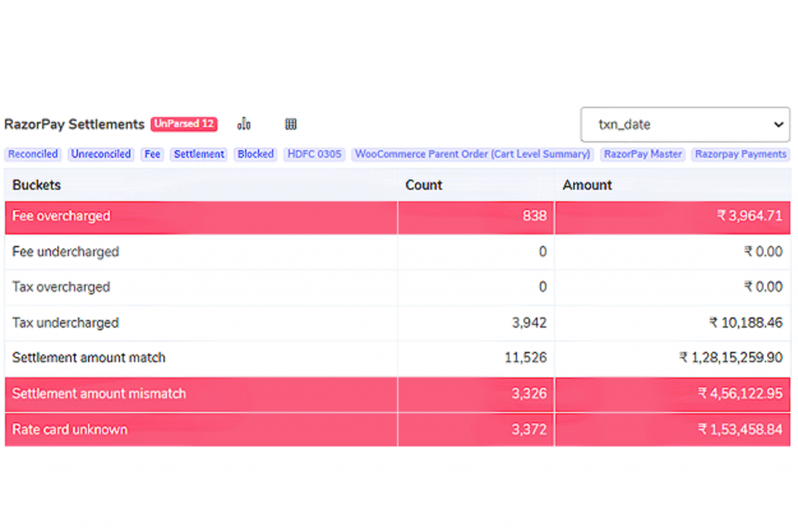Click the Fee undercharged count 0
798x532 pixels.
pos(542,252)
